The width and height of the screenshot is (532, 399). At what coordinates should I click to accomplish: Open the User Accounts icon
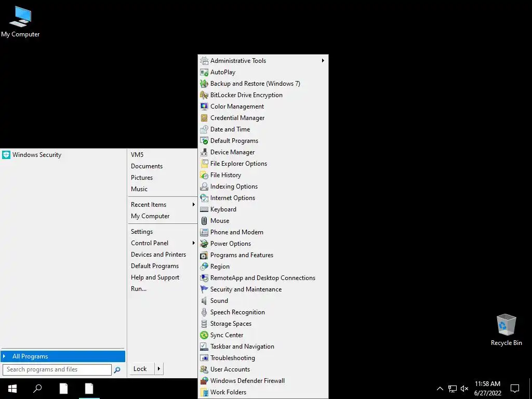204,369
